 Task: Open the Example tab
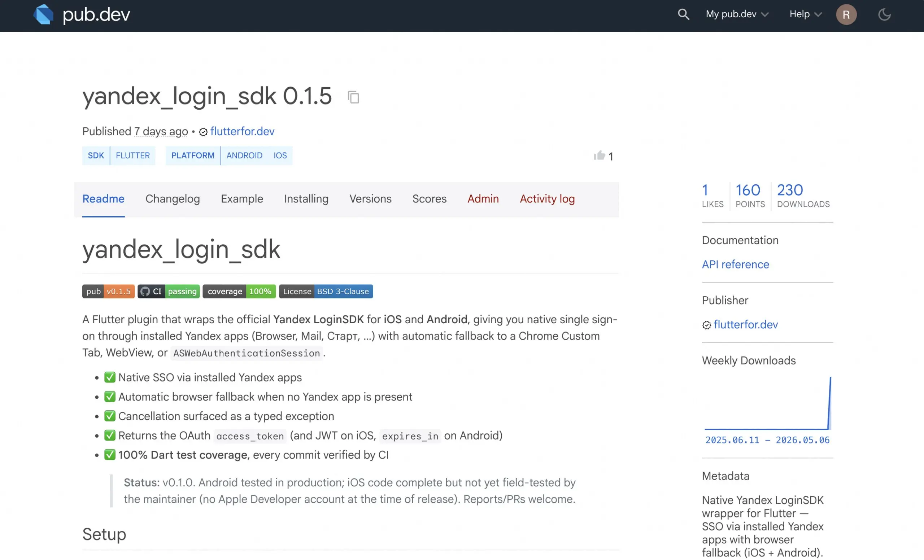(242, 199)
